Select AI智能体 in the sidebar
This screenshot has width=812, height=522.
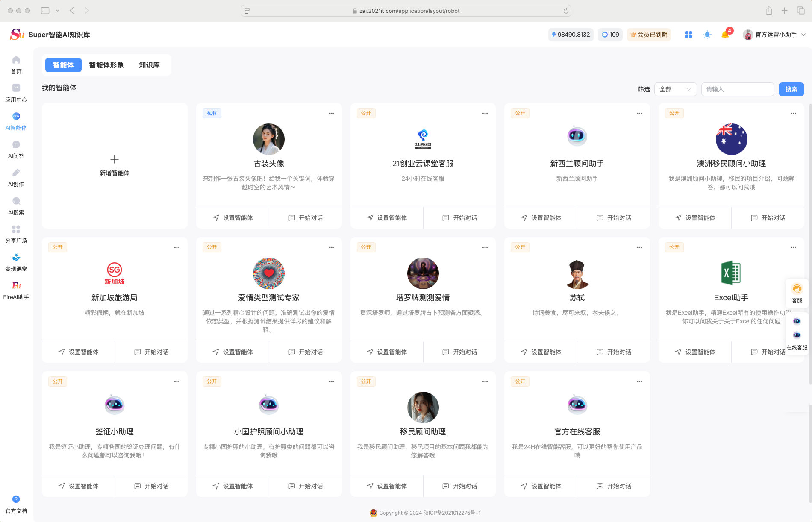[16, 121]
